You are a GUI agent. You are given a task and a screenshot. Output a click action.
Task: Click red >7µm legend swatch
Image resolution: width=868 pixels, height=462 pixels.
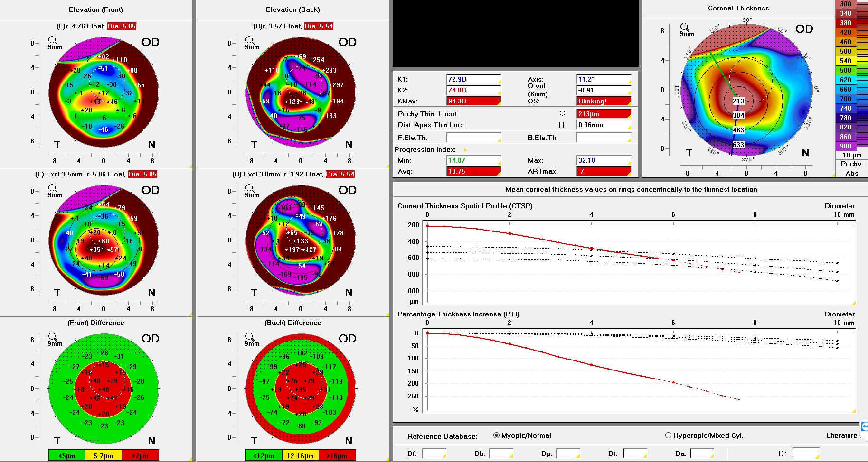(140, 455)
